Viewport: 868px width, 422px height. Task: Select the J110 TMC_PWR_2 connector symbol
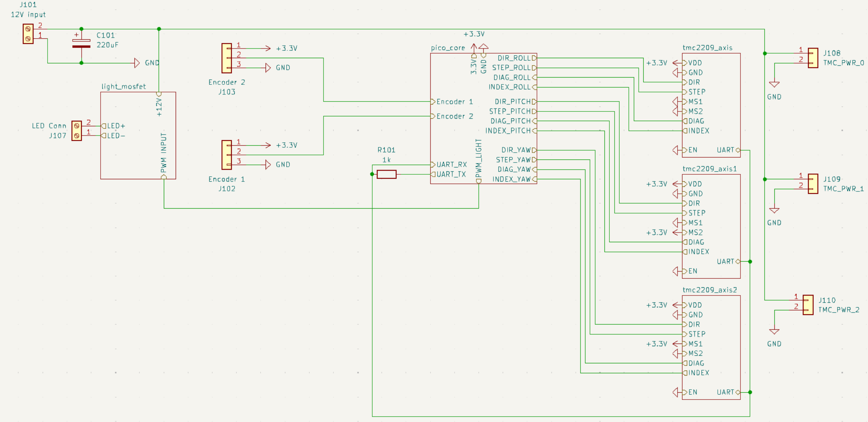coord(808,305)
